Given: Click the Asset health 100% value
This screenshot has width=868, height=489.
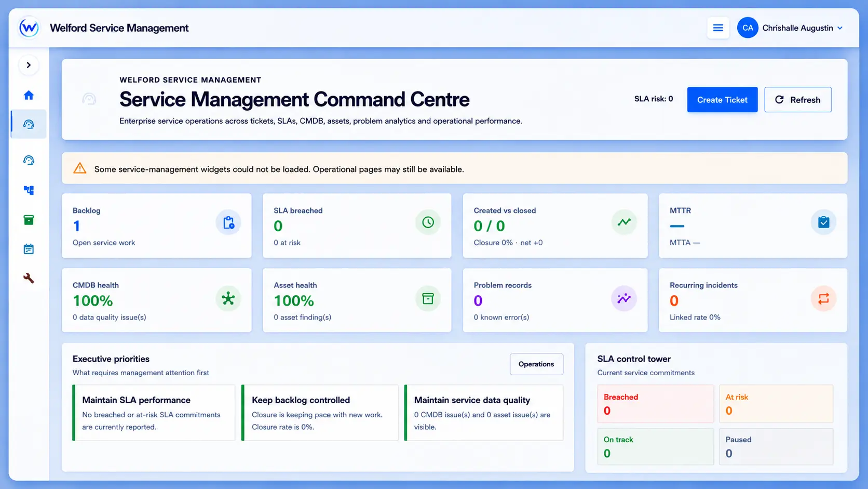Looking at the screenshot, I should coord(294,301).
